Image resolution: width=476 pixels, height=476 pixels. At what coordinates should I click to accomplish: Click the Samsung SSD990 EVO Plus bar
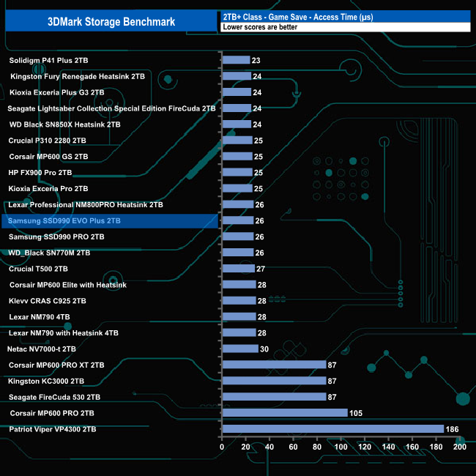coord(238,220)
